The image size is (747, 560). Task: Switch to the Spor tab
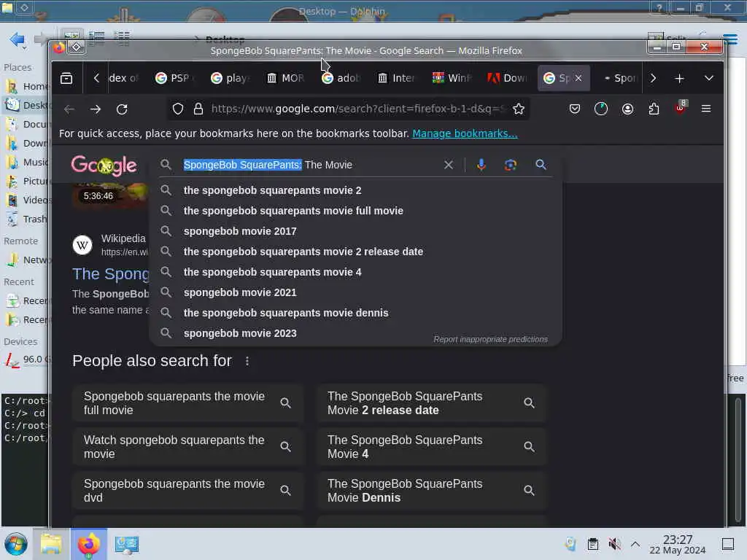click(x=619, y=78)
